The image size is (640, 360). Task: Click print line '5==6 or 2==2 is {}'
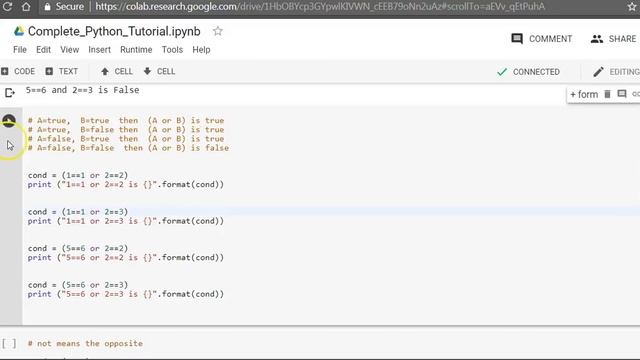[x=126, y=258]
